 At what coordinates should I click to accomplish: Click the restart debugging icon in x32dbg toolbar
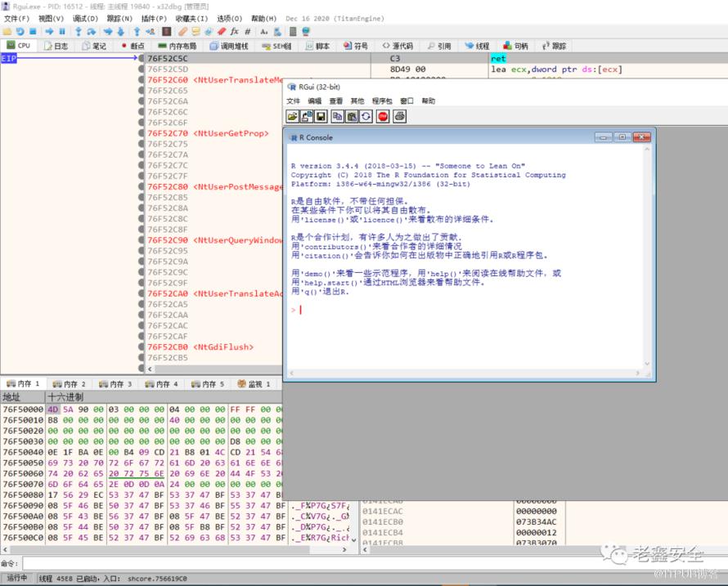pyautogui.click(x=20, y=32)
